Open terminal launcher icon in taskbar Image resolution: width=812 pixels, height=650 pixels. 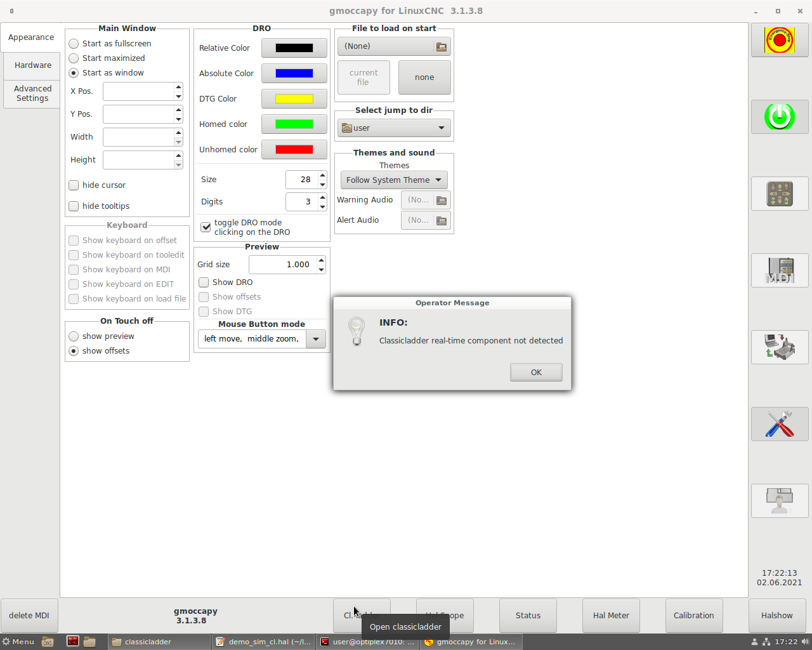(73, 642)
